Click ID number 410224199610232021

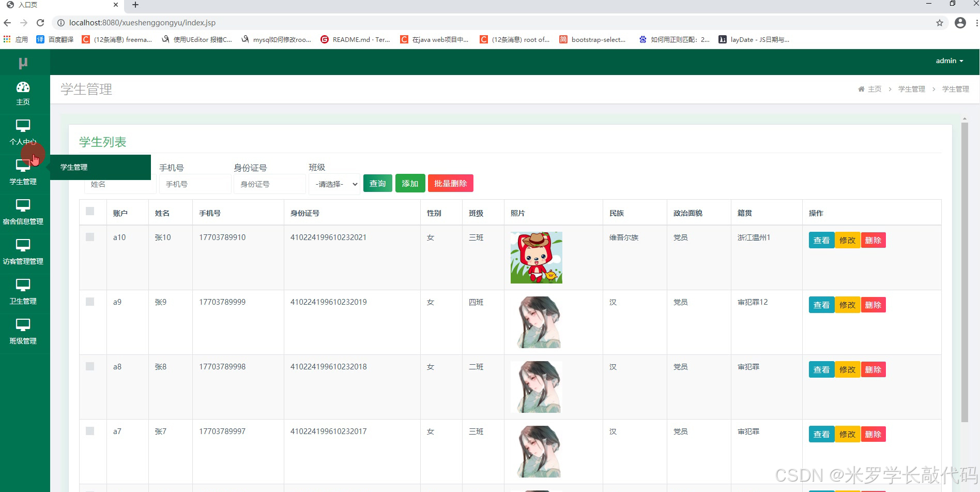point(328,237)
